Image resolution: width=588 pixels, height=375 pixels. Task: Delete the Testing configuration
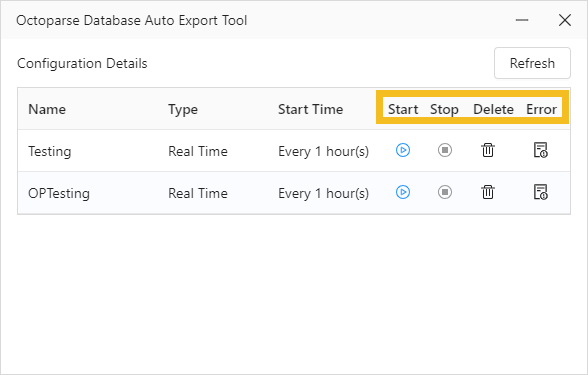click(x=488, y=150)
